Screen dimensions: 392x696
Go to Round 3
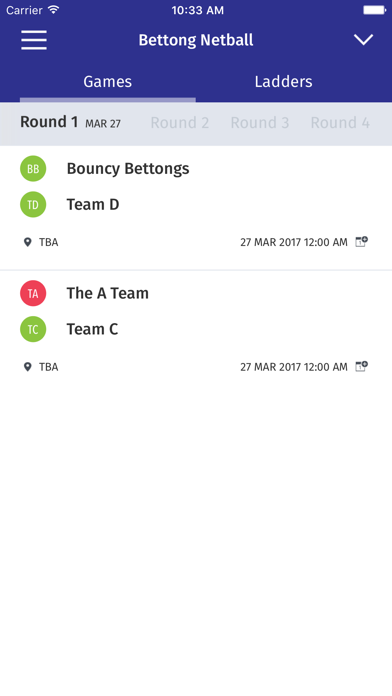[x=260, y=123]
